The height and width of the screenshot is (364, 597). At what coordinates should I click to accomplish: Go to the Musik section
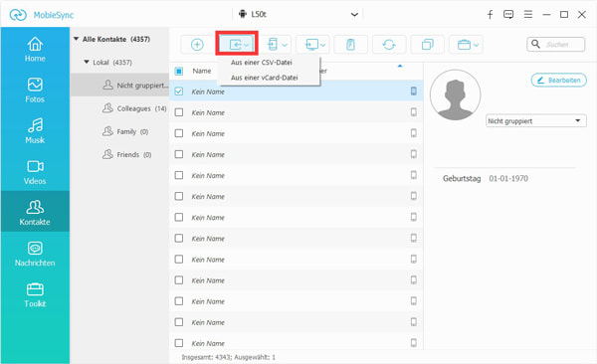tap(35, 130)
